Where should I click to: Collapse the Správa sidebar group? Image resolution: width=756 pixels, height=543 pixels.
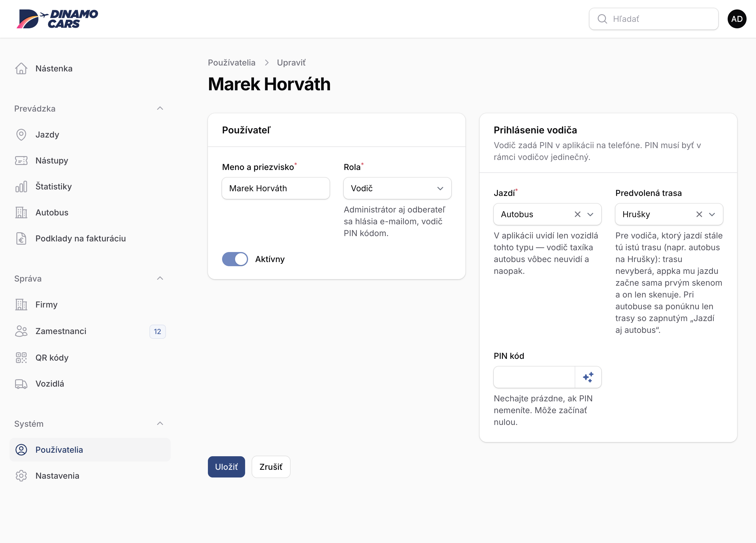(160, 279)
